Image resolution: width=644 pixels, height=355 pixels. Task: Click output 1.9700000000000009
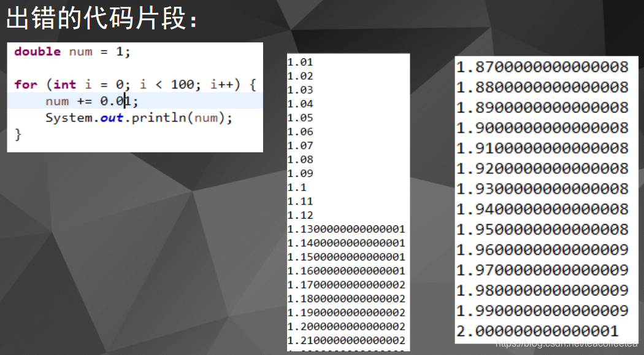543,270
